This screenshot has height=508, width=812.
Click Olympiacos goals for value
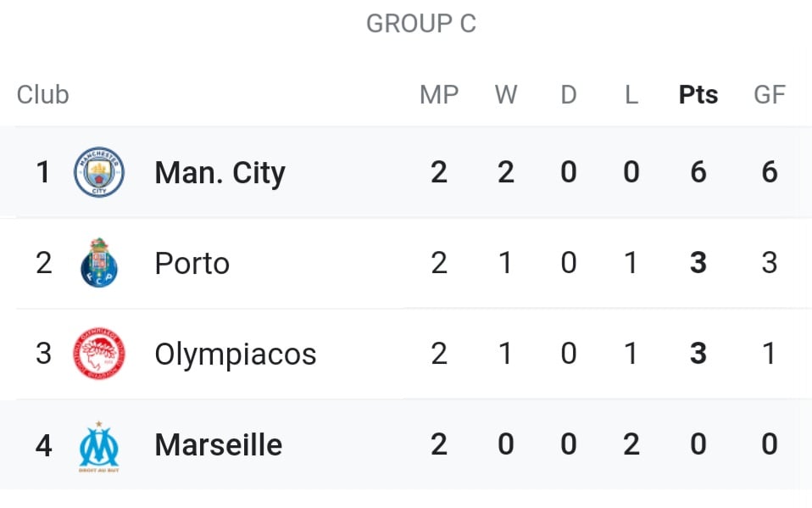[770, 354]
